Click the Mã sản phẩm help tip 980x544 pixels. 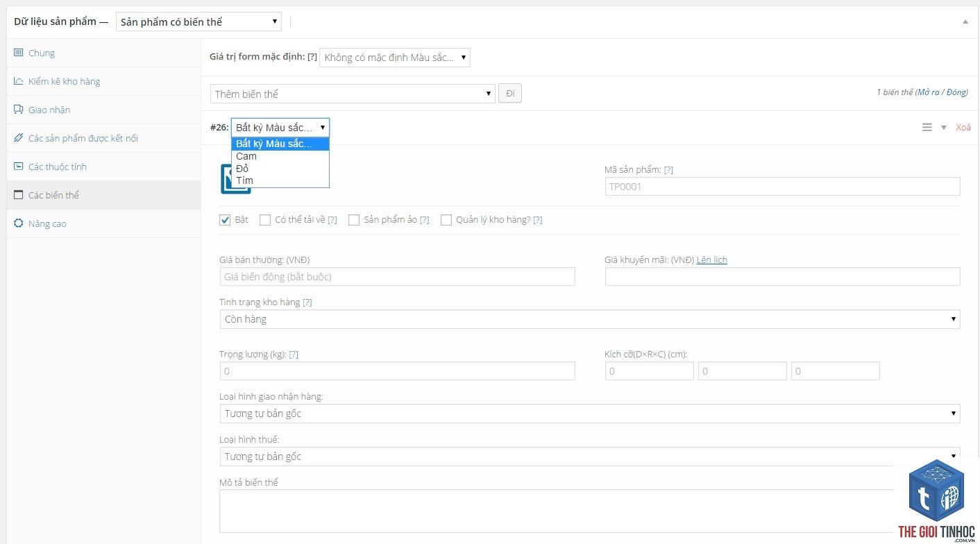(x=668, y=169)
